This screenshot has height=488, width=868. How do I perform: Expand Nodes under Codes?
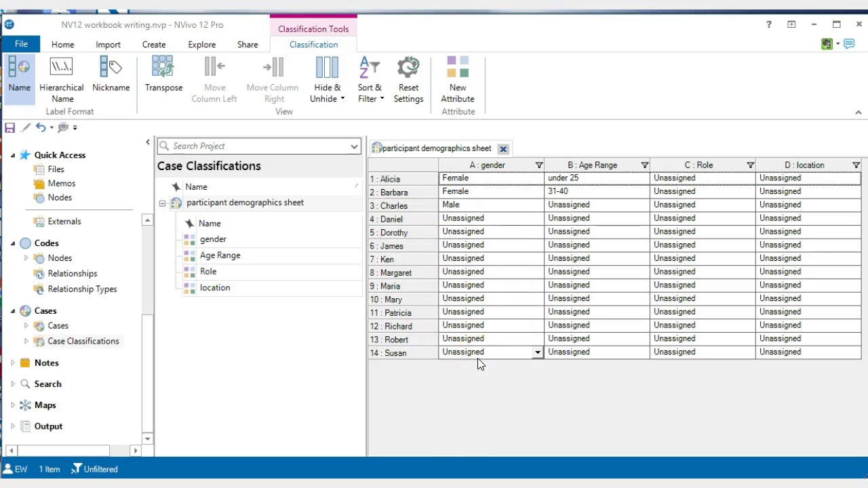26,258
